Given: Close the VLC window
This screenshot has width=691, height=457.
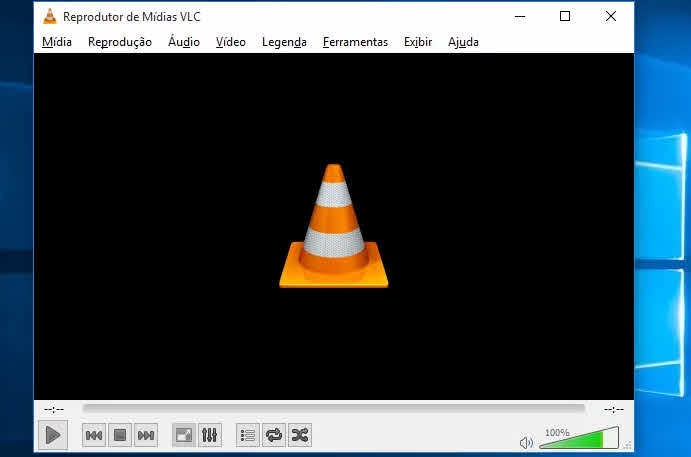Looking at the screenshot, I should coord(611,16).
